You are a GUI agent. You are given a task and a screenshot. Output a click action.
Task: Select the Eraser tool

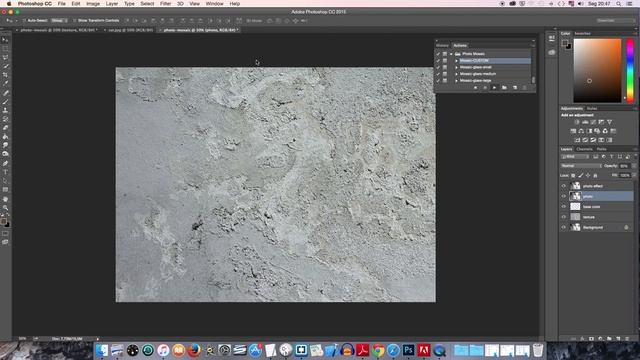pyautogui.click(x=5, y=128)
